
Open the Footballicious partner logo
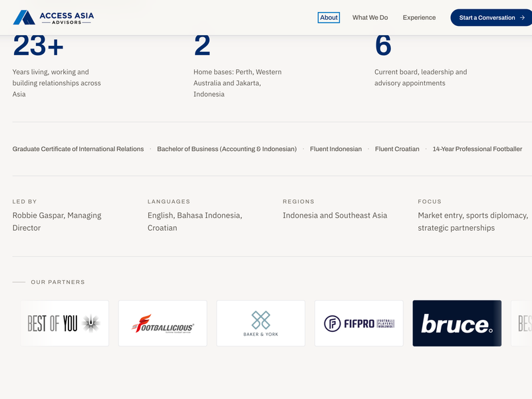click(162, 323)
